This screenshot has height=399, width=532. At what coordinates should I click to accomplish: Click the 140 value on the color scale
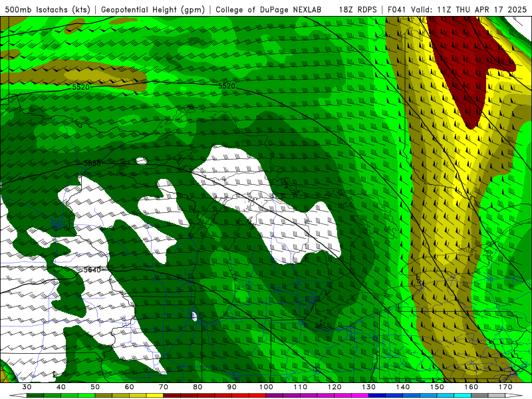tap(403, 387)
